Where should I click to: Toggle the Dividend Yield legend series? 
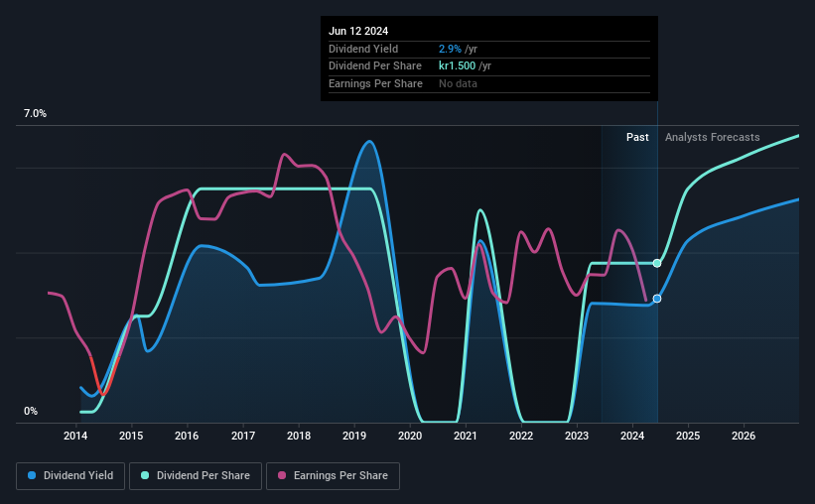click(70, 475)
